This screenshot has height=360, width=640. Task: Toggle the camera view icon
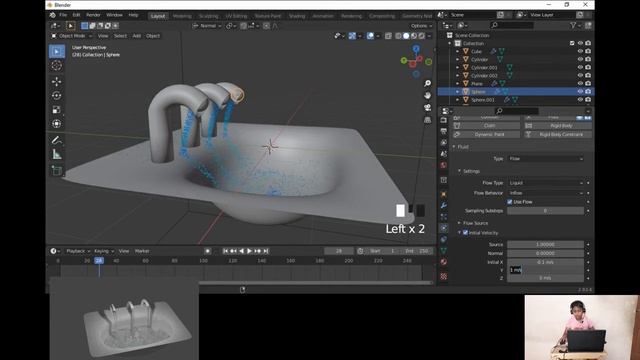[x=427, y=107]
